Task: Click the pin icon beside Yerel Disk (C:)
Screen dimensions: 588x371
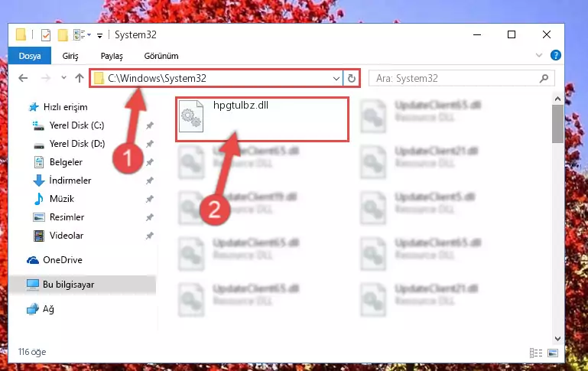Action: (150, 125)
